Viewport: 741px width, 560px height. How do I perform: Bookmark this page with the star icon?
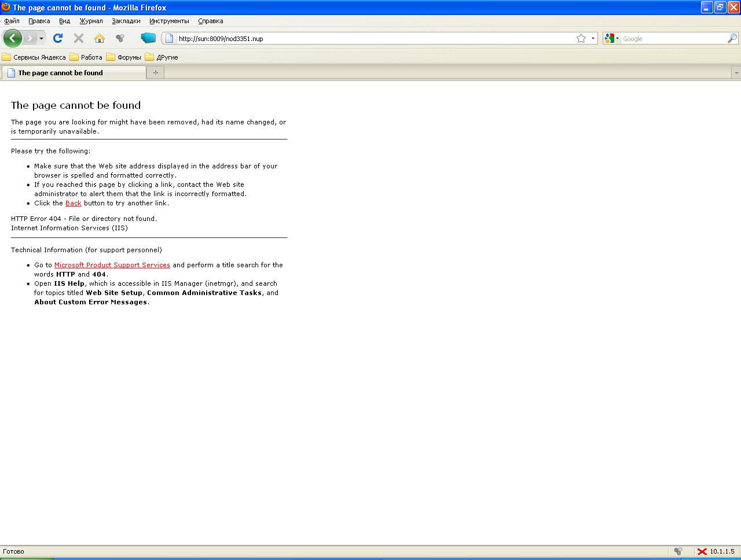click(x=581, y=39)
